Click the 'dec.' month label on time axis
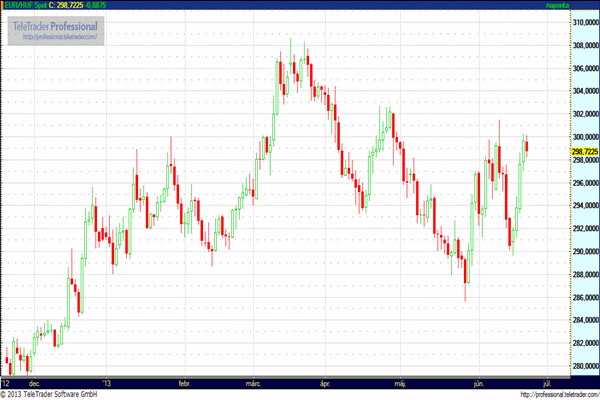600x400 pixels. click(x=35, y=382)
